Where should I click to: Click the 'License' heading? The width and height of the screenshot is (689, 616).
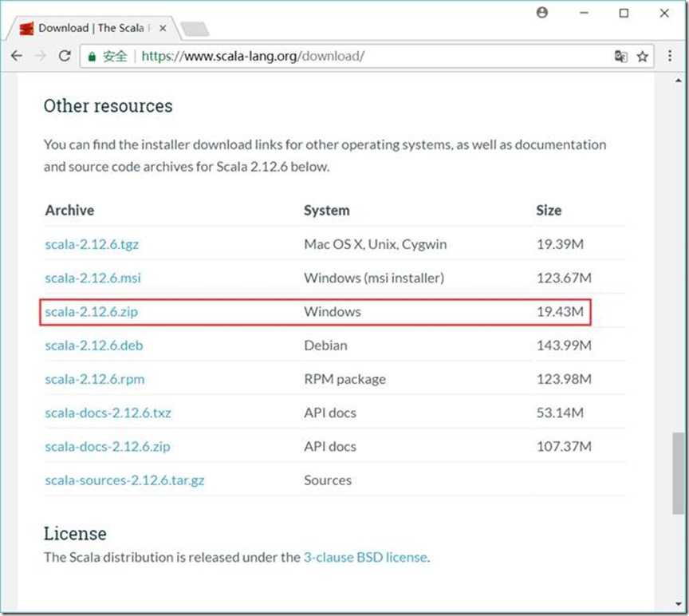(75, 534)
